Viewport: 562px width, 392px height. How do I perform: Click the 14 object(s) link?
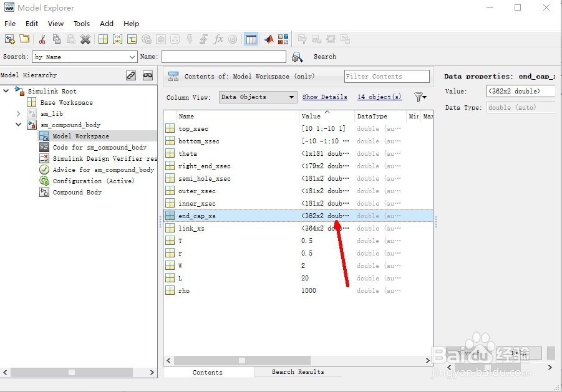[379, 97]
